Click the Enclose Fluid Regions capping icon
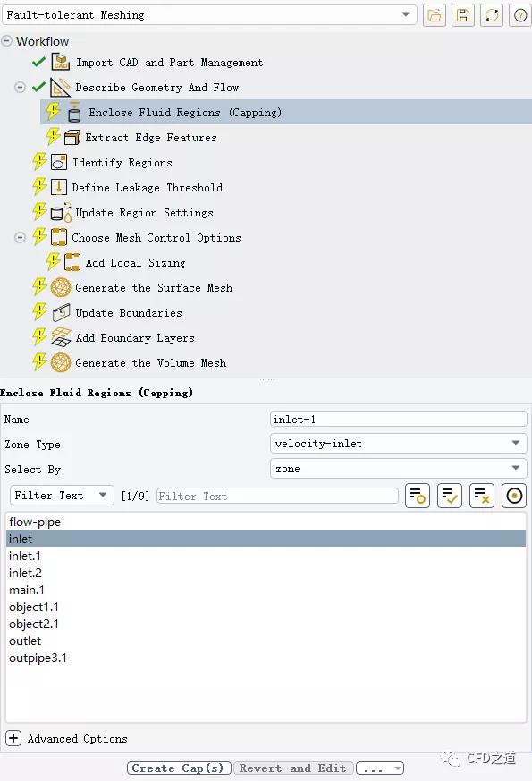Image resolution: width=532 pixels, height=781 pixels. pos(74,112)
